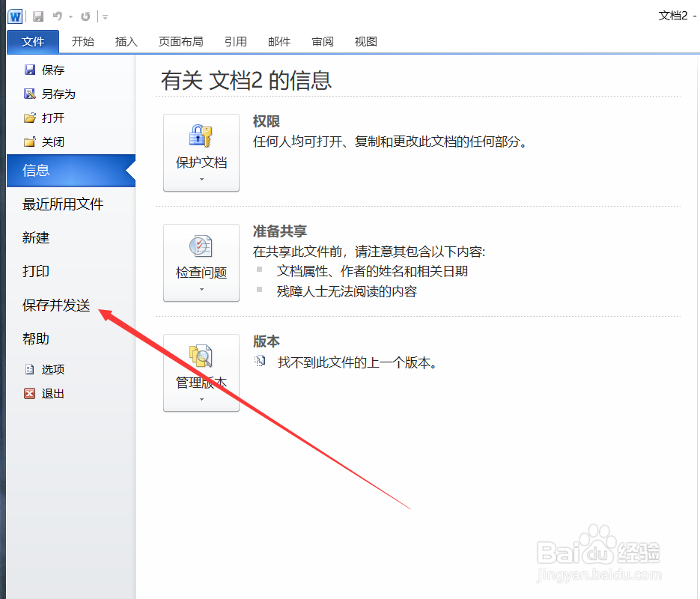Click the Undo icon at the top
The image size is (700, 599).
click(56, 16)
